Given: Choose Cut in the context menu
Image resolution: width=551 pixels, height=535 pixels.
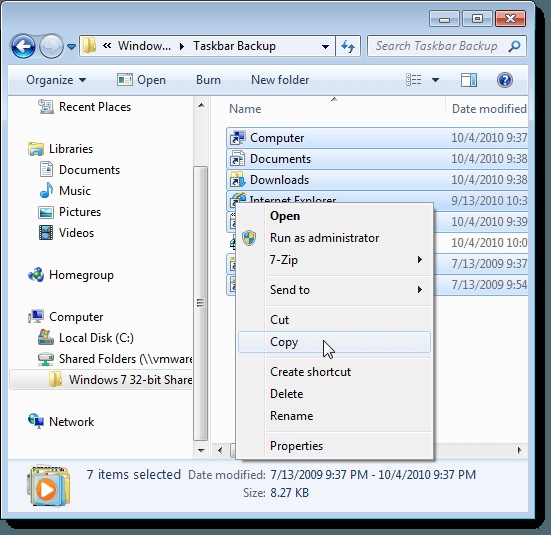Looking at the screenshot, I should click(334, 320).
